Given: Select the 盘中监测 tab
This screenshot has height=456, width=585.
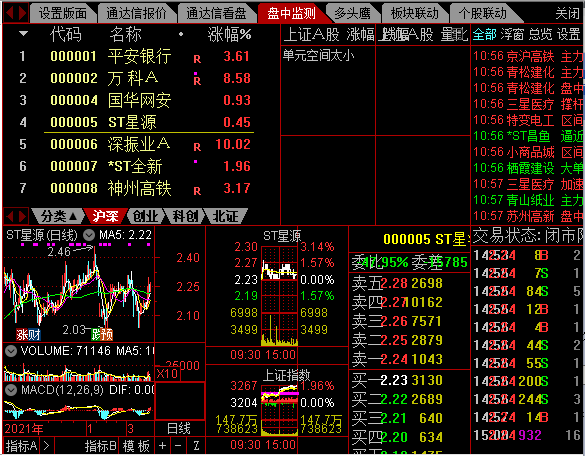Looking at the screenshot, I should point(291,14).
